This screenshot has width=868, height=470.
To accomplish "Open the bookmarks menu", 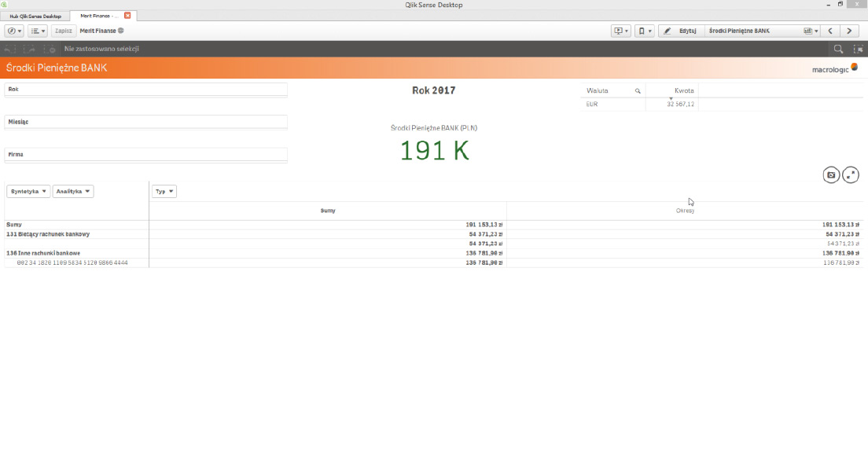I will pos(643,31).
